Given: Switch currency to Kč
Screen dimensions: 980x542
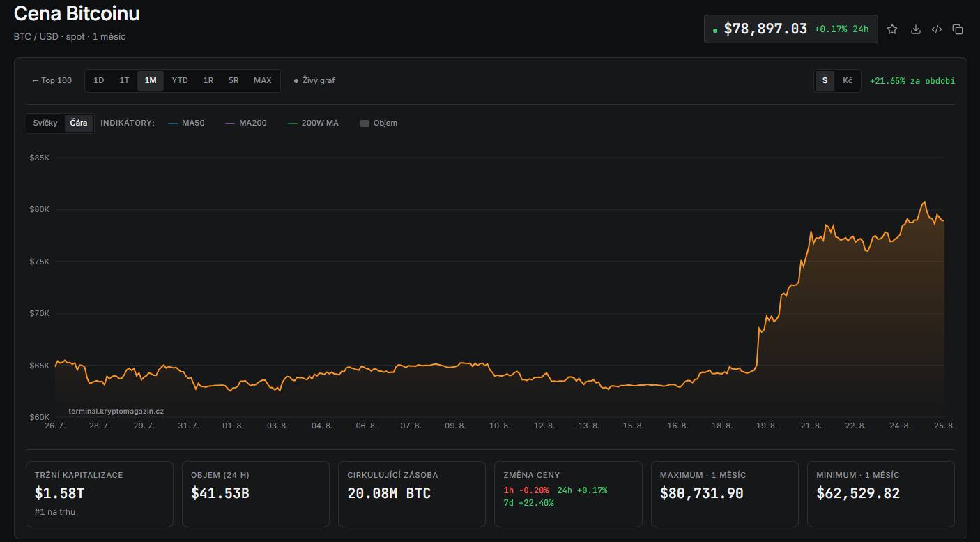Looking at the screenshot, I should click(x=848, y=80).
